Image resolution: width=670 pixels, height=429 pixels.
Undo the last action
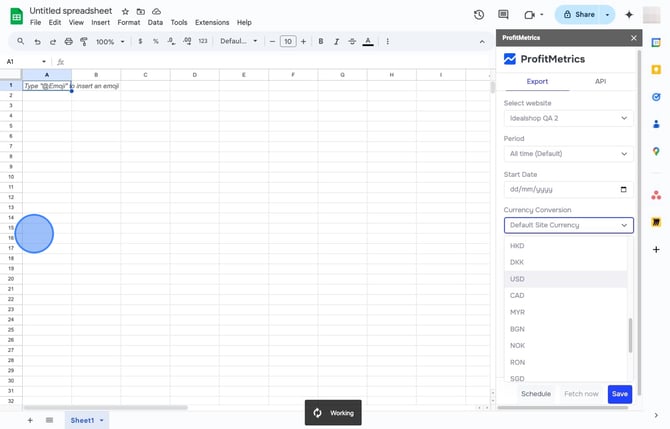coord(38,41)
